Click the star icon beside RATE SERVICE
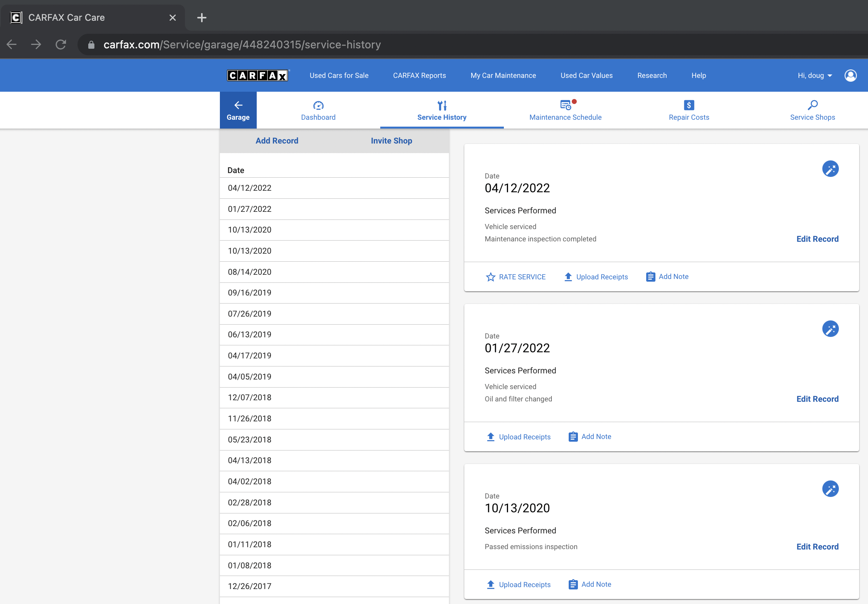This screenshot has height=604, width=868. (x=490, y=277)
